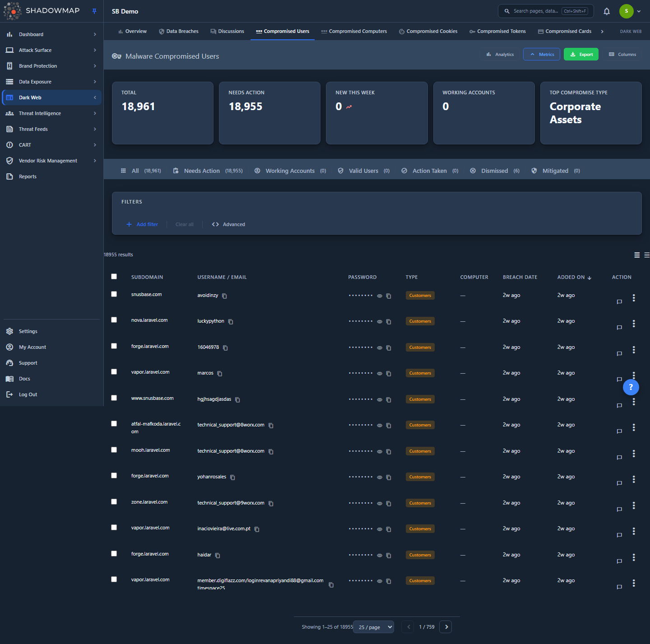This screenshot has width=650, height=644.
Task: Open actions menu for avoidinzy's neighbor luckypython row
Action: 634,324
